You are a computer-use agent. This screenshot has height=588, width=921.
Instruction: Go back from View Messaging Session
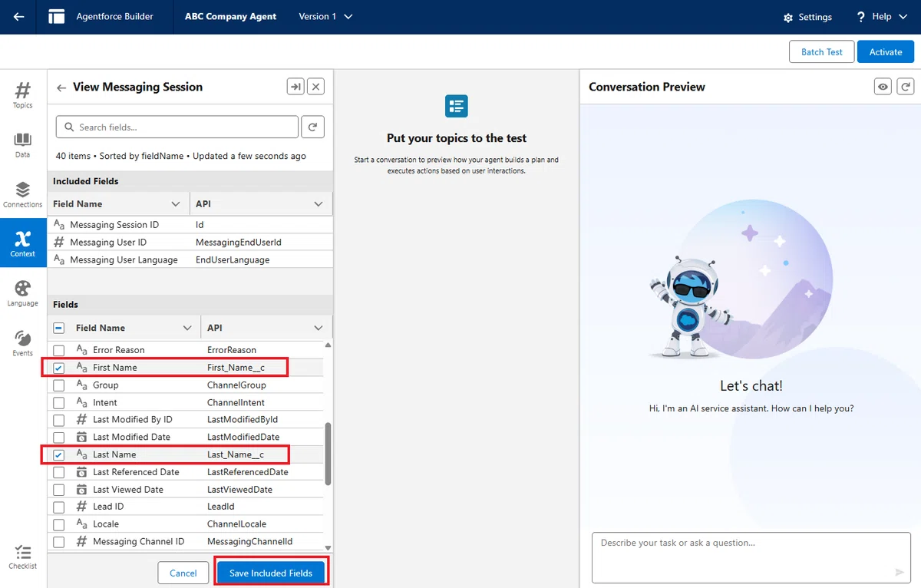(61, 88)
